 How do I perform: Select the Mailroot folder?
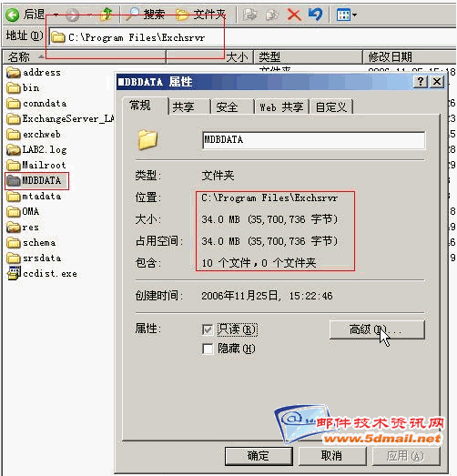click(x=36, y=165)
